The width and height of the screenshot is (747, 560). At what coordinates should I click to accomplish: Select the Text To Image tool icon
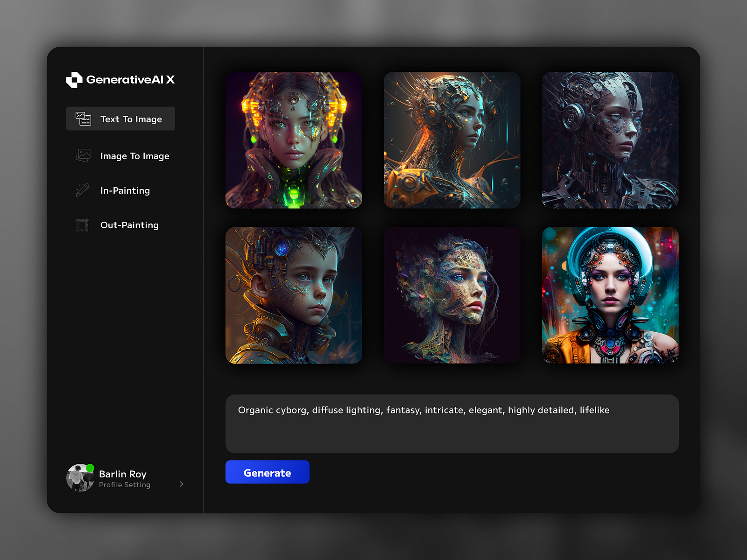(x=83, y=119)
